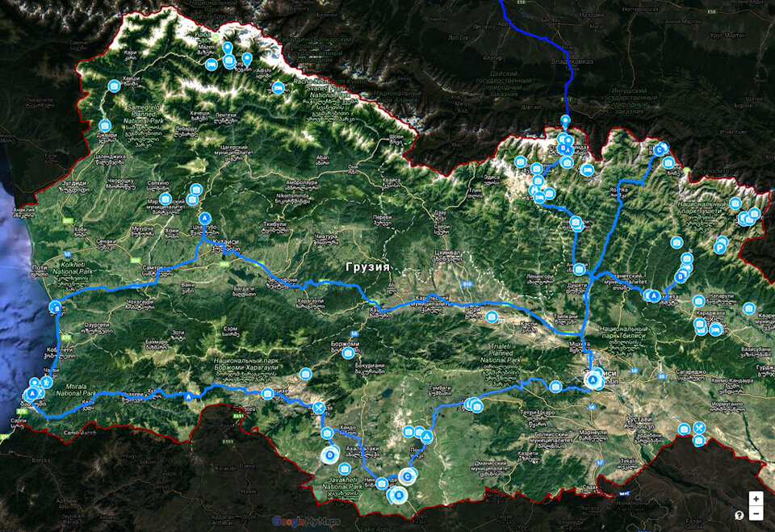
Task: Select the camera marker at Borjomi
Action: click(348, 353)
